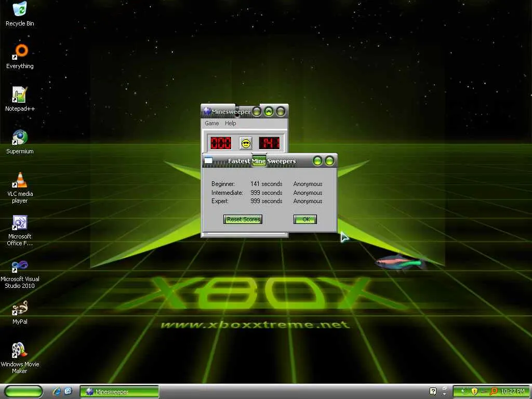Click the Minesweeper title bar mine icon

pos(207,111)
